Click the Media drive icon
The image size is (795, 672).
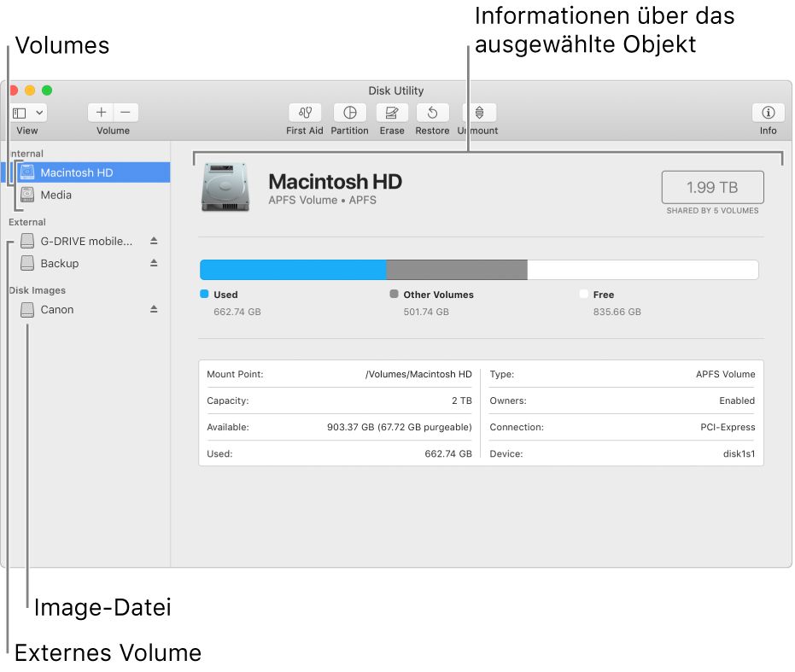tap(27, 195)
